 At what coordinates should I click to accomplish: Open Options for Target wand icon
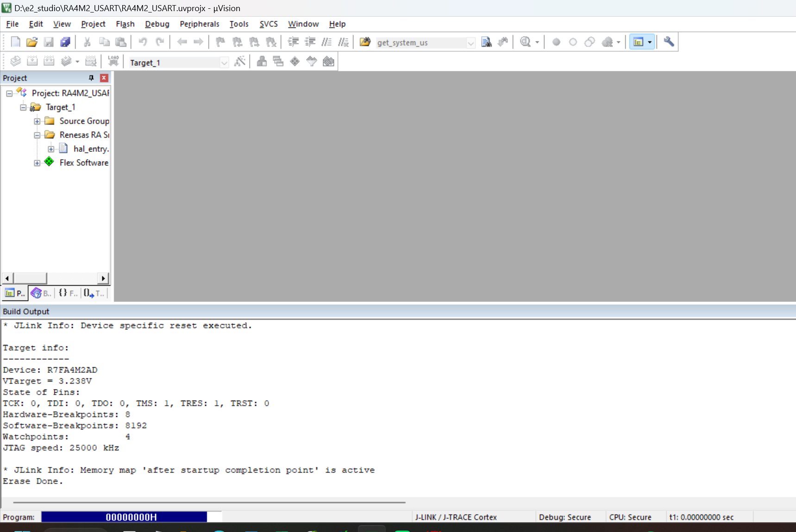coord(240,62)
